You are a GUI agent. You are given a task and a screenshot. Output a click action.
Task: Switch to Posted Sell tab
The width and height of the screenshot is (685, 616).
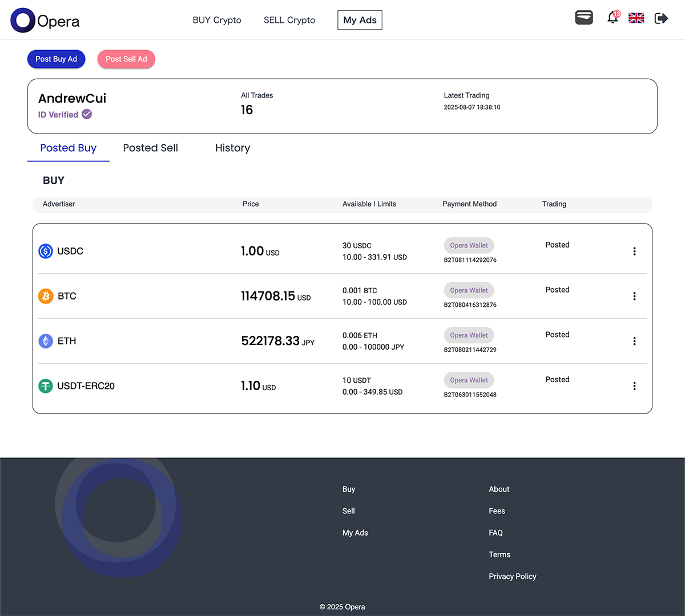(151, 148)
